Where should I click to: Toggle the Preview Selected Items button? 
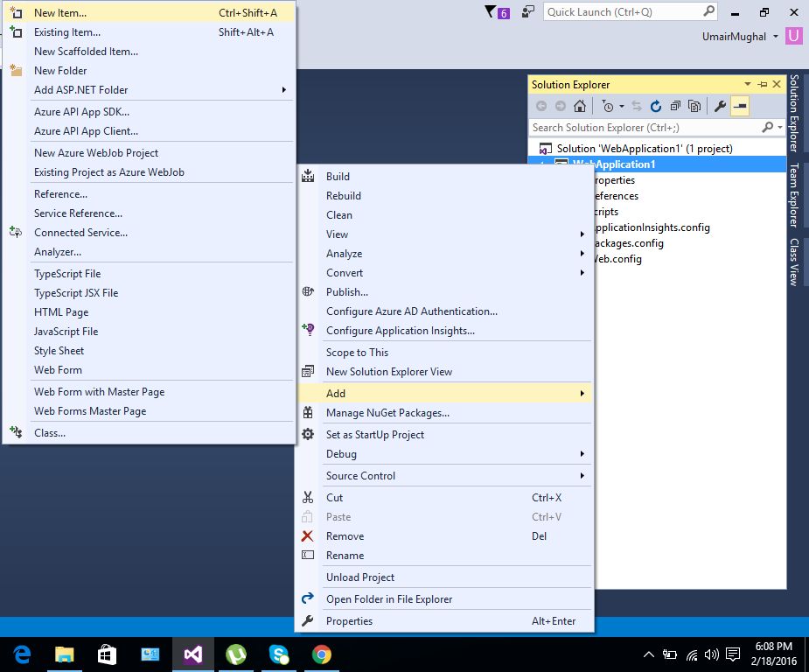click(x=740, y=107)
